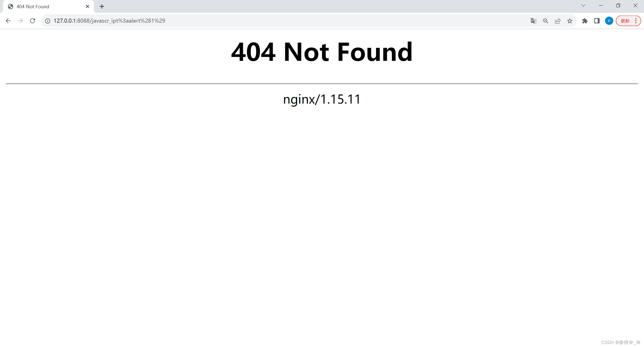
Task: Click the browser profile avatar icon
Action: pos(609,21)
